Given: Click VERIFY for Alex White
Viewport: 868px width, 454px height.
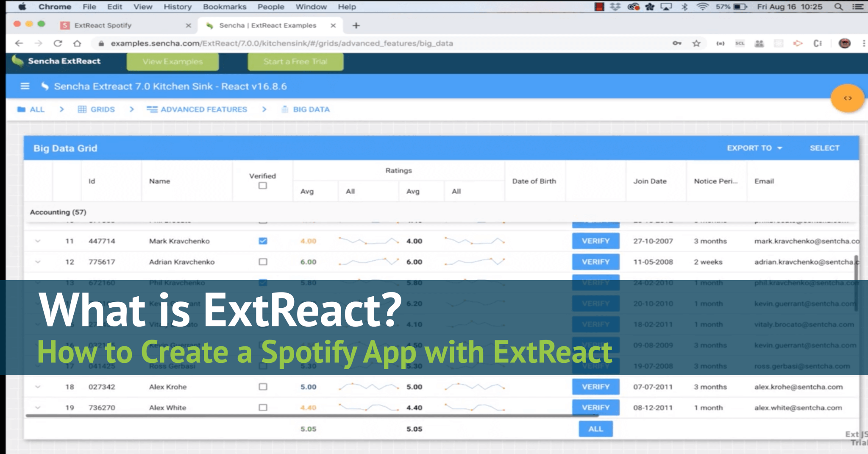Looking at the screenshot, I should (595, 407).
